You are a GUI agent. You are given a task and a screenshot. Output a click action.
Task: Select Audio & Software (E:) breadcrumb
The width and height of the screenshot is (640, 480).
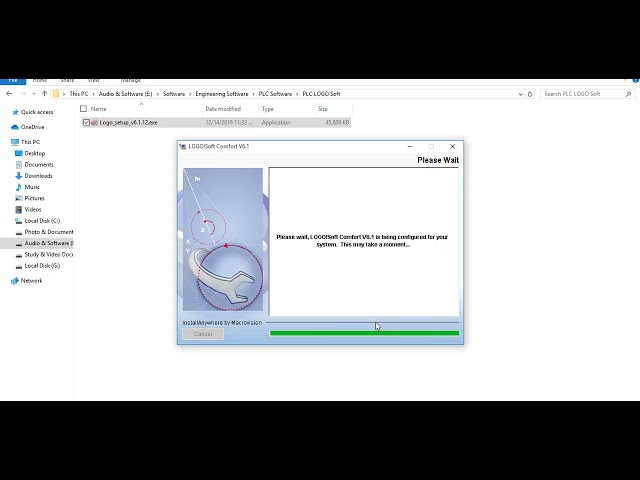pos(125,94)
